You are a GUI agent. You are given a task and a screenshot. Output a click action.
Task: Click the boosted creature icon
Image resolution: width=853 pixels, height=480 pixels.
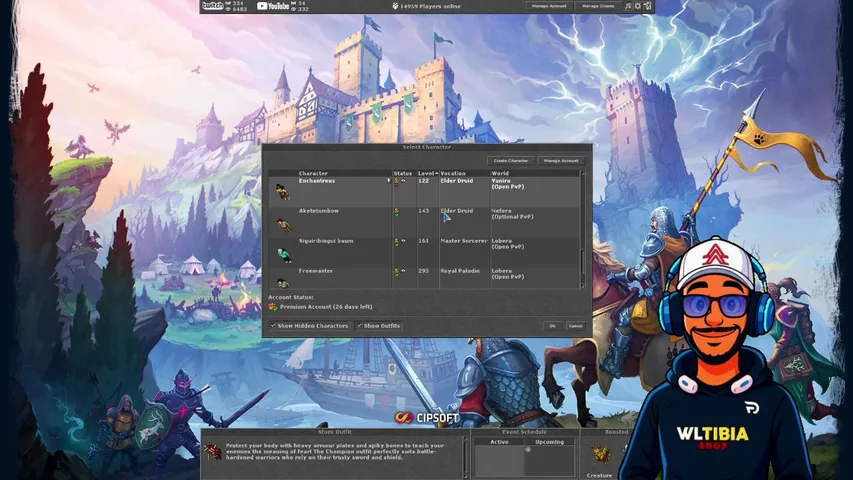click(x=601, y=453)
